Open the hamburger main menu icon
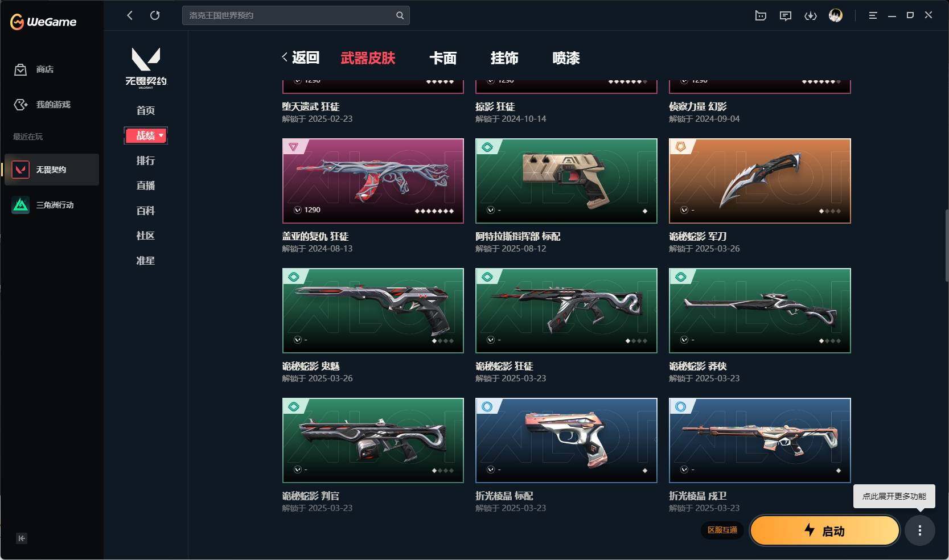This screenshot has width=949, height=560. click(x=873, y=16)
